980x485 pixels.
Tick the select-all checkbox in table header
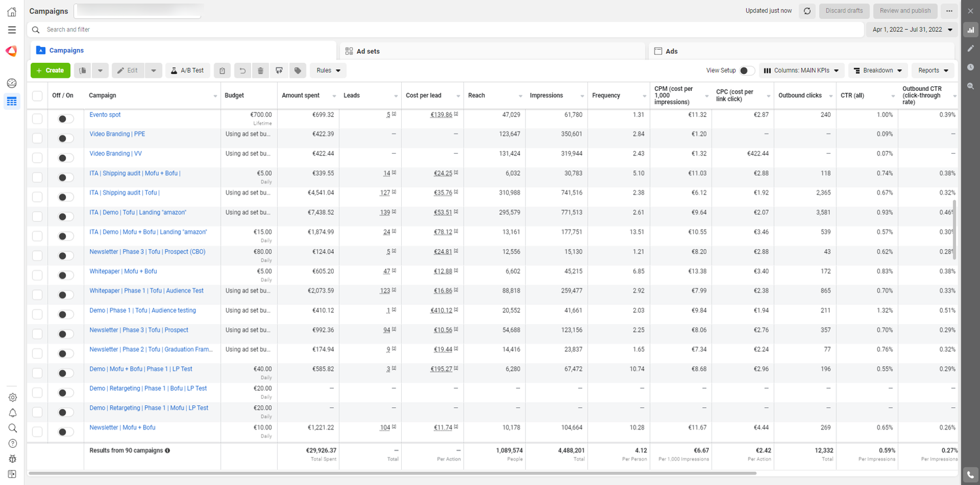coord(37,95)
